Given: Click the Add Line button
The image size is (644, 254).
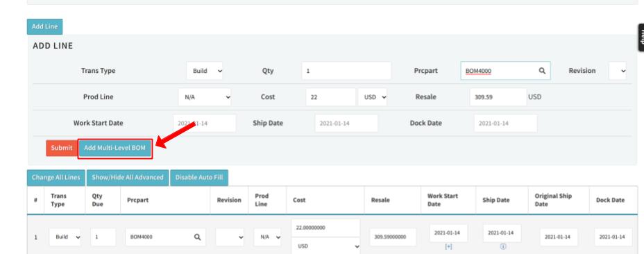Looking at the screenshot, I should click(45, 26).
